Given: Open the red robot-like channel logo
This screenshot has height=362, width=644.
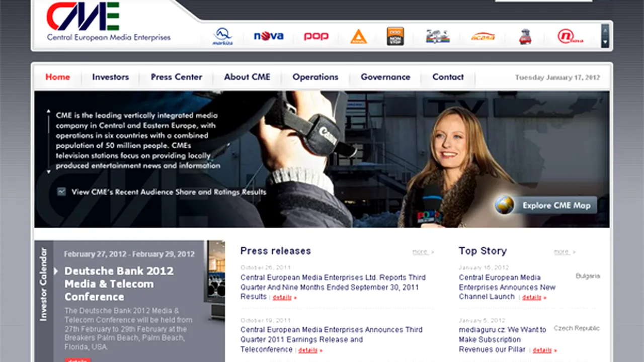Looking at the screenshot, I should click(525, 37).
